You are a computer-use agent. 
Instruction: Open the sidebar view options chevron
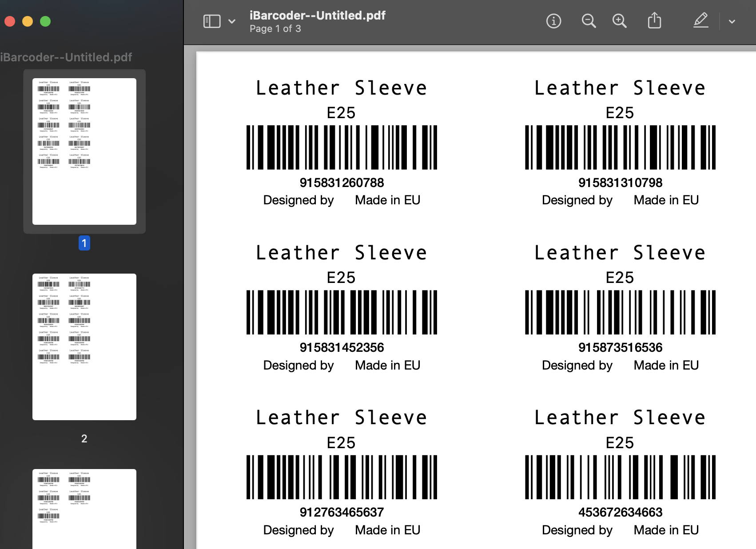232,21
